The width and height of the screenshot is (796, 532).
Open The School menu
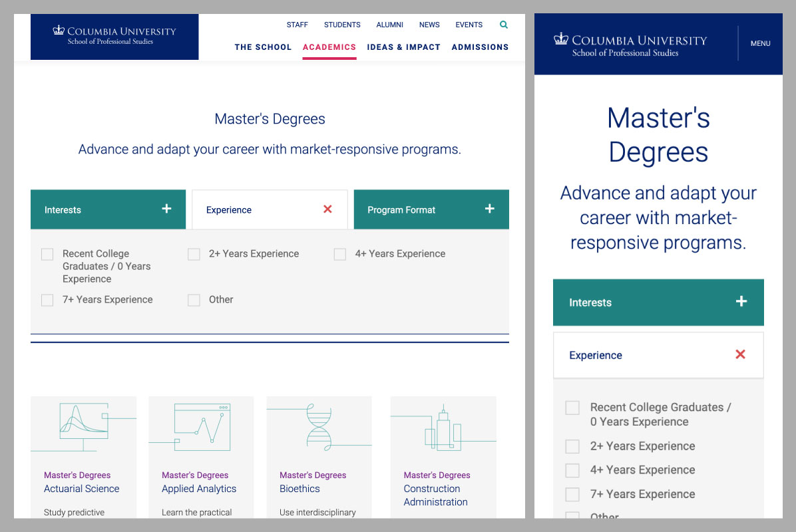[263, 47]
